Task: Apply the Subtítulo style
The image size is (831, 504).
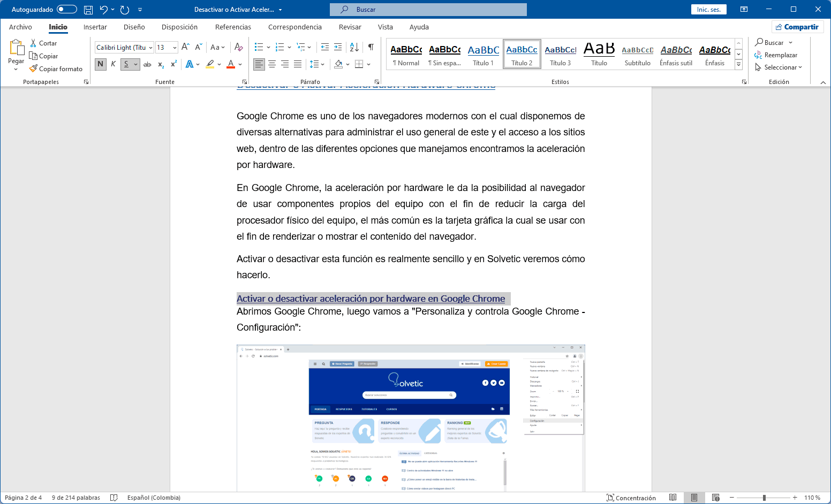Action: pyautogui.click(x=638, y=54)
